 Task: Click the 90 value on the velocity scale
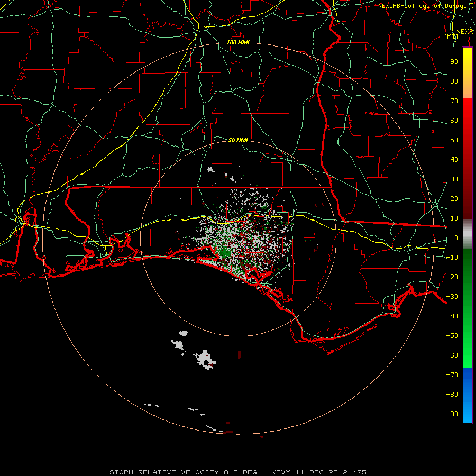[454, 62]
